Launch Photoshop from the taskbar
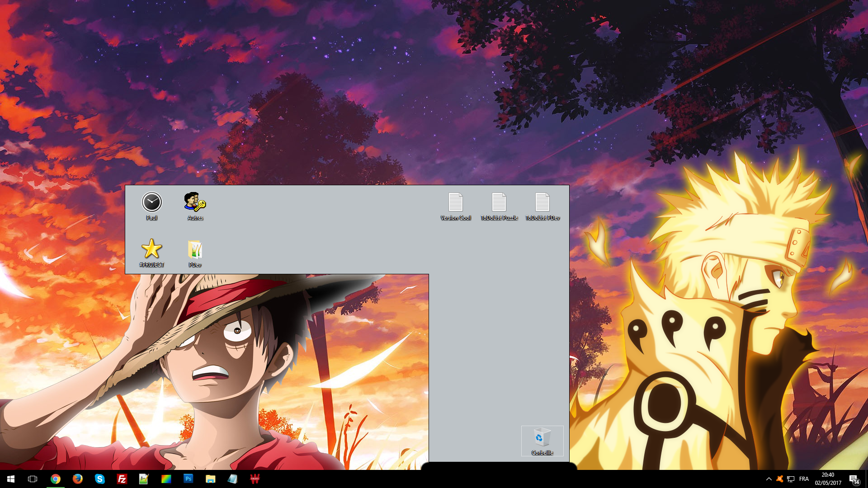868x488 pixels. click(188, 479)
